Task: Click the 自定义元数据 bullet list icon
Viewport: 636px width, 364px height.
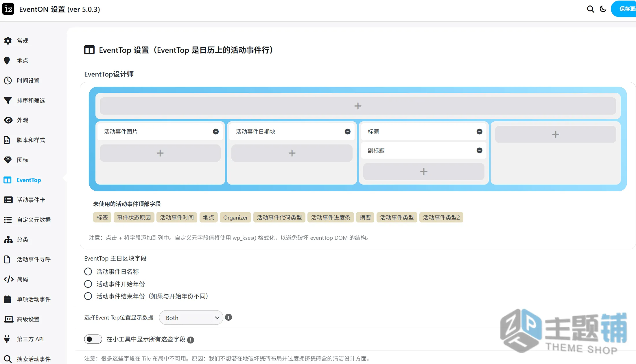Action: click(8, 220)
